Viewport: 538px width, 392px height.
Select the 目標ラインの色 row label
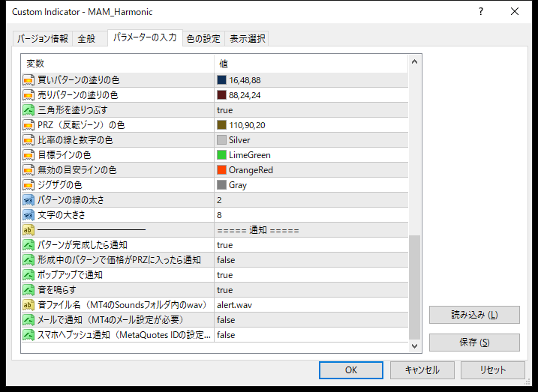(65, 155)
